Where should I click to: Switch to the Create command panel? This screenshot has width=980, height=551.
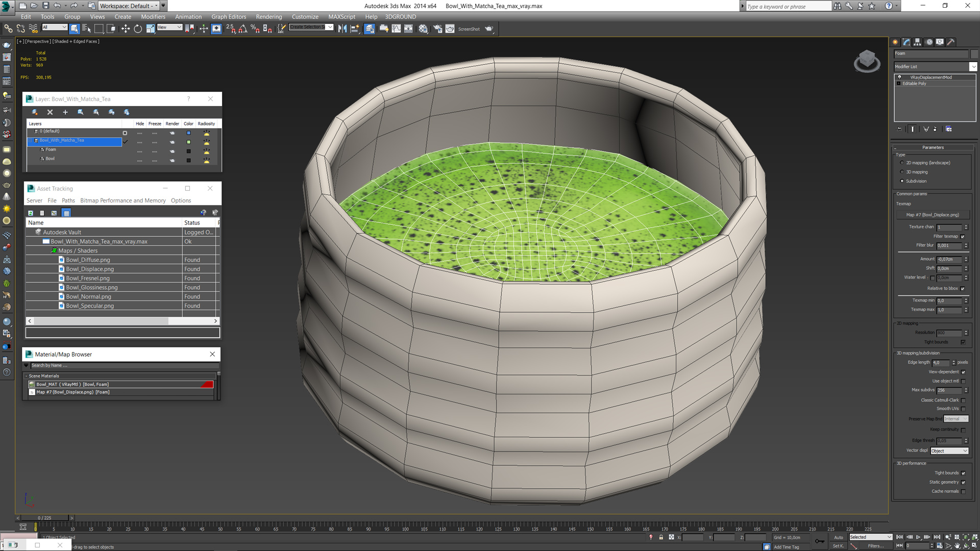pos(896,42)
